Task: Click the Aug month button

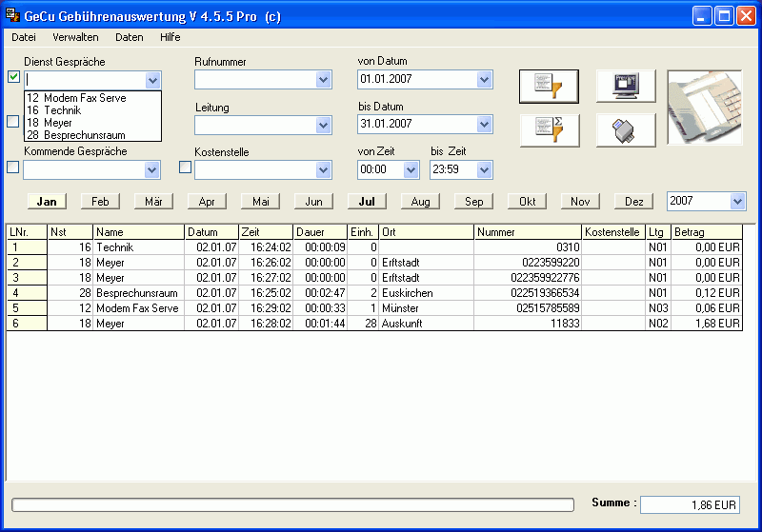Action: [x=420, y=202]
